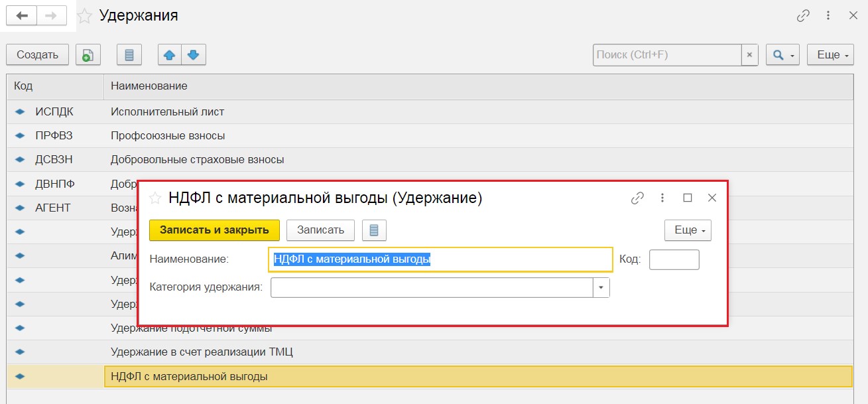The width and height of the screenshot is (868, 404).
Task: Select the НДФЛ с материальной выгоды list row
Action: tap(430, 376)
